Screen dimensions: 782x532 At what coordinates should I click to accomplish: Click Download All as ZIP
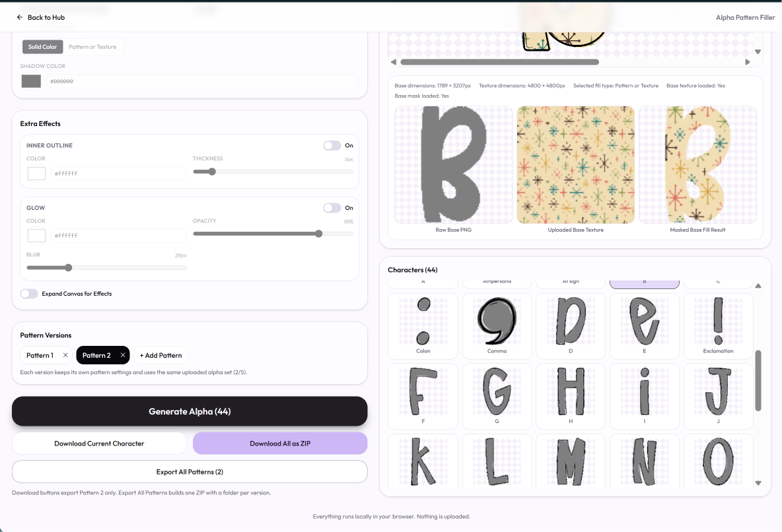pos(280,444)
